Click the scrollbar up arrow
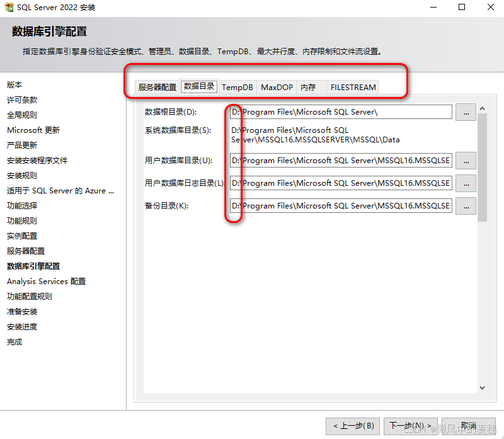Screen dimensions: 504x439 (x=482, y=108)
